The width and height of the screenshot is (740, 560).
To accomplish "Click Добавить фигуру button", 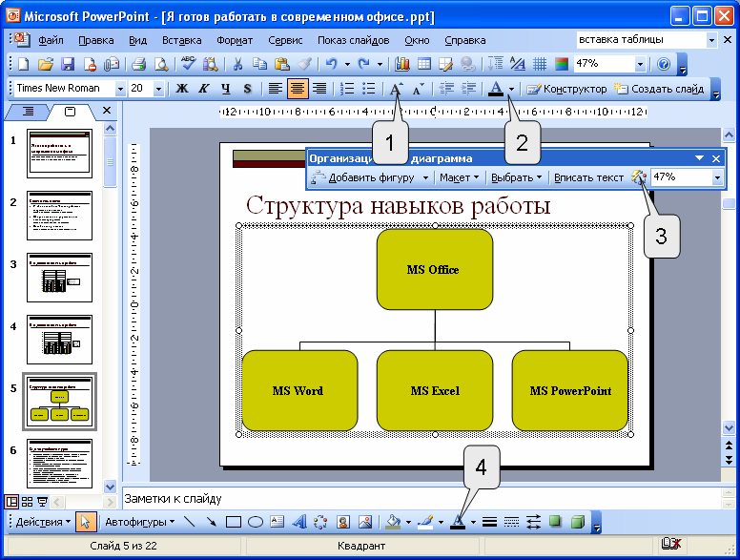I will [x=364, y=177].
